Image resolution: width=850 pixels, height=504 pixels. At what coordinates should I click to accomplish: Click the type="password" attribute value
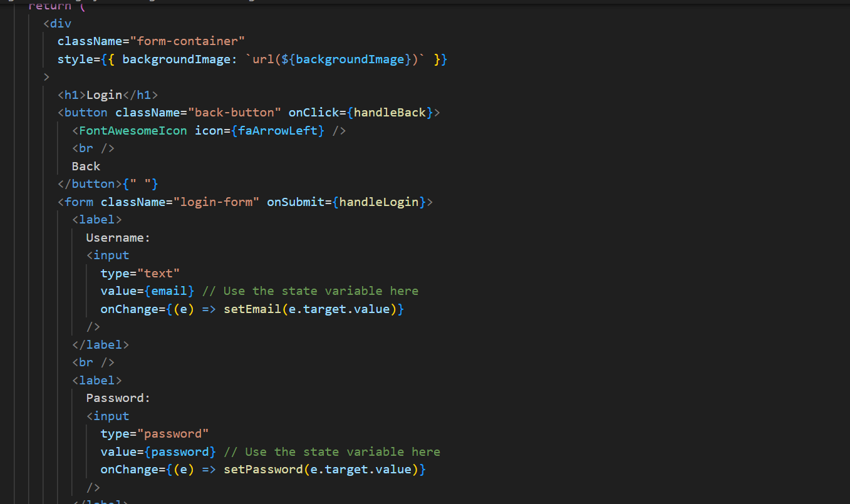click(x=173, y=433)
